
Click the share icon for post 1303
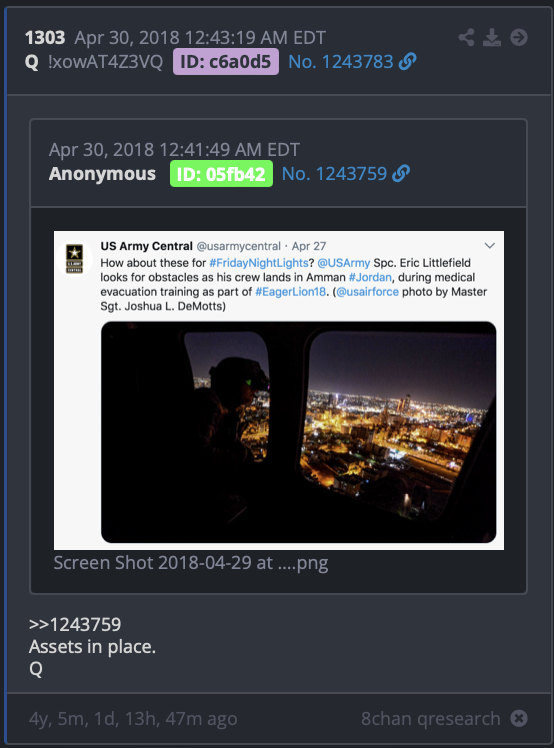pyautogui.click(x=466, y=37)
